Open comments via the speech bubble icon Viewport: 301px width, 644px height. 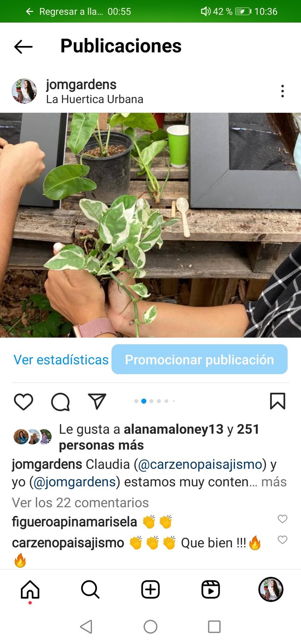coord(60,402)
